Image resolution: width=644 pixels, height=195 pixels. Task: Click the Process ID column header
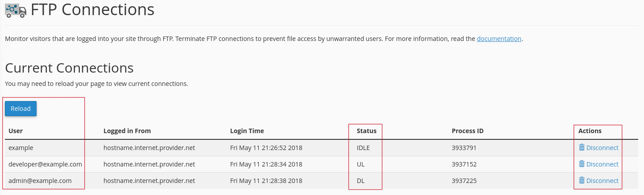(467, 131)
